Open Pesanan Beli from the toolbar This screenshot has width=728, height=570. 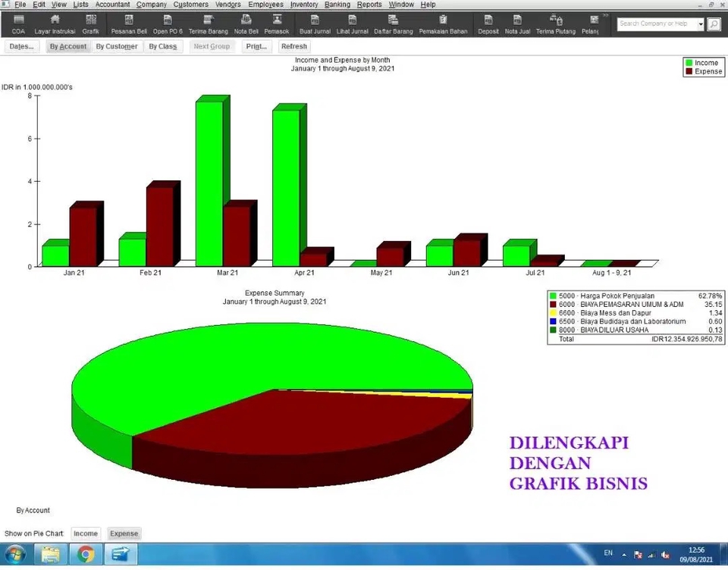click(128, 23)
